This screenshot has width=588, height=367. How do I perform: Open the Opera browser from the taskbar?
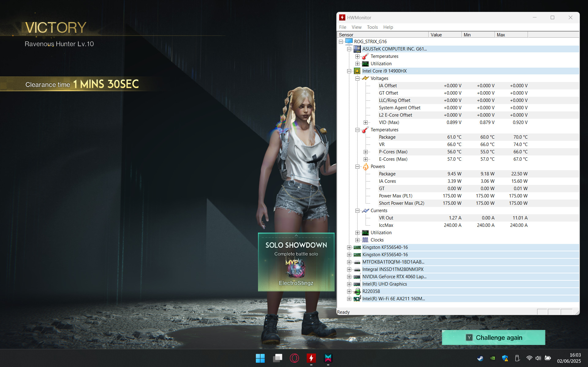tap(294, 358)
